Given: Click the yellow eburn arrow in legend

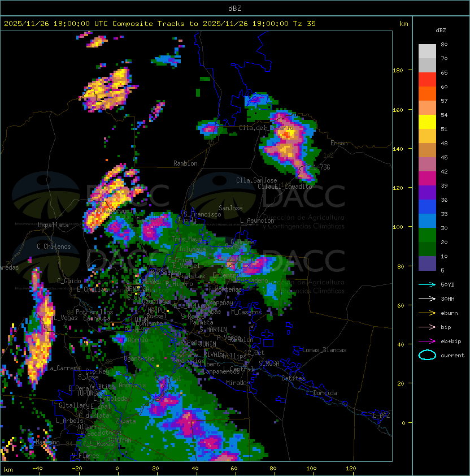Looking at the screenshot, I should tap(427, 313).
